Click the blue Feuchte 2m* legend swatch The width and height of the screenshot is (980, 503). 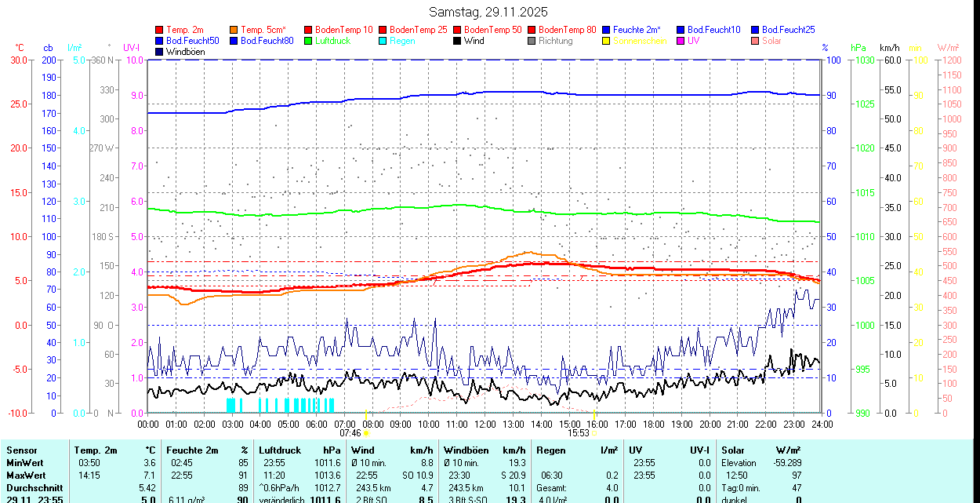click(x=606, y=30)
